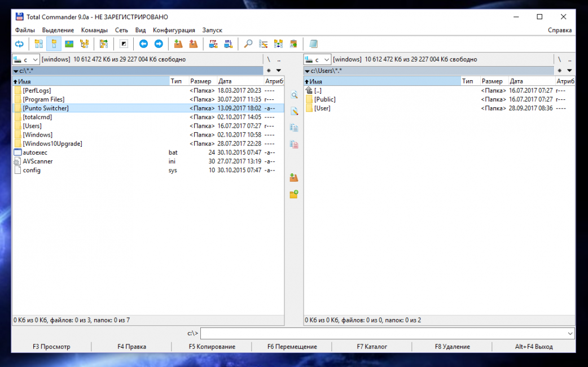This screenshot has width=588, height=367.
Task: Open right panel directory history arrow
Action: coord(569,71)
